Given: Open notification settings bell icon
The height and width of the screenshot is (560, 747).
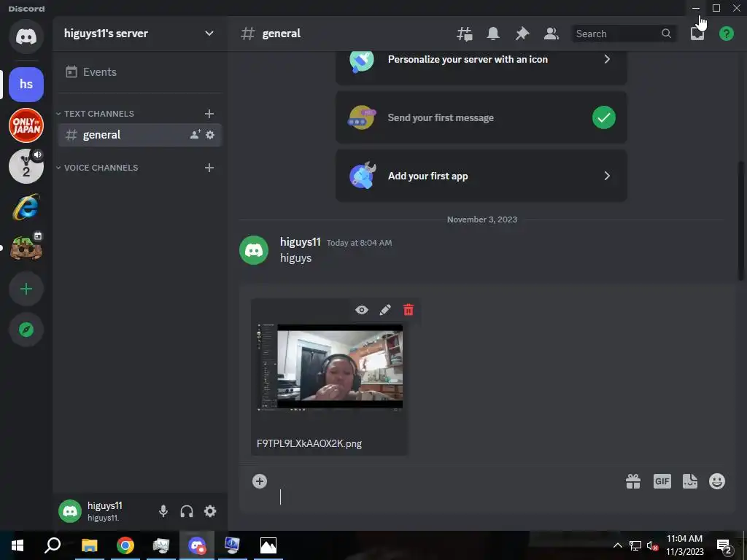Looking at the screenshot, I should click(493, 34).
